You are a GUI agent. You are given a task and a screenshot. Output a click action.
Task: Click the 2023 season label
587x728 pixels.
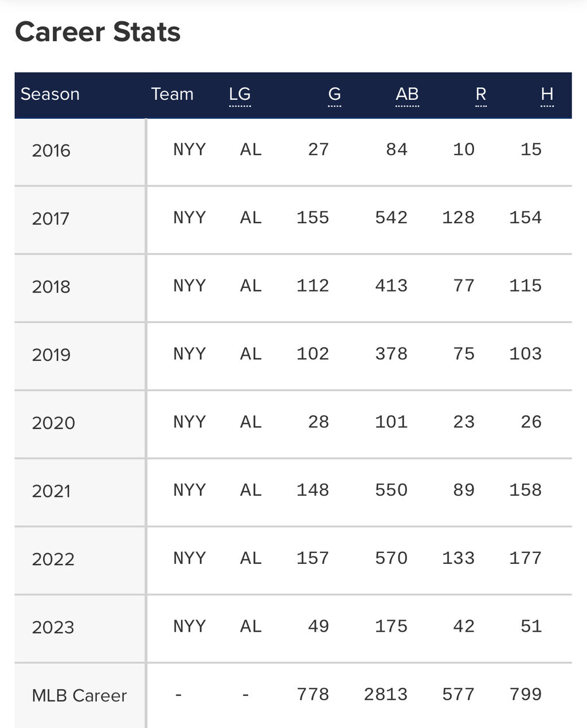[53, 628]
